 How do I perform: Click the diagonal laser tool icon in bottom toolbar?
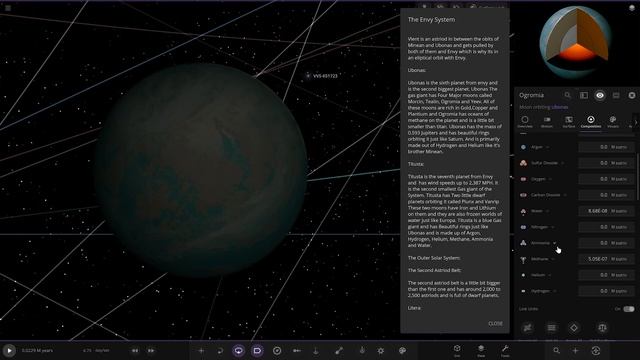pos(339,351)
